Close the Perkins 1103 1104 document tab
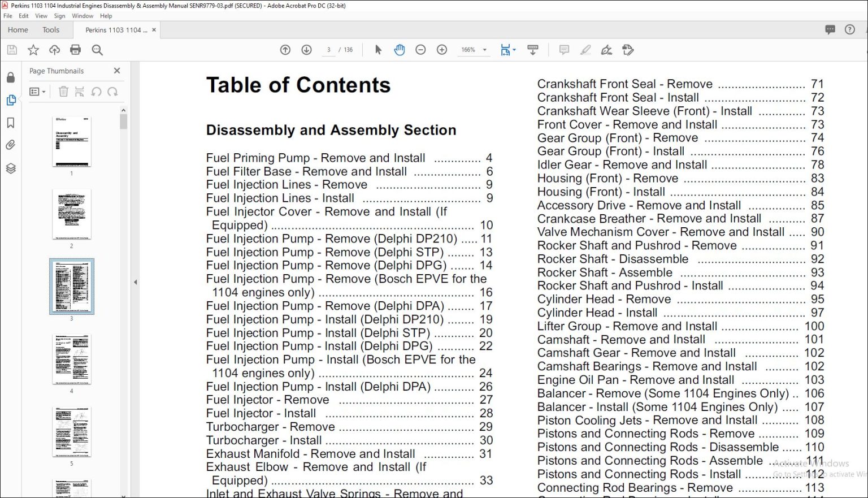868x498 pixels. click(x=154, y=29)
